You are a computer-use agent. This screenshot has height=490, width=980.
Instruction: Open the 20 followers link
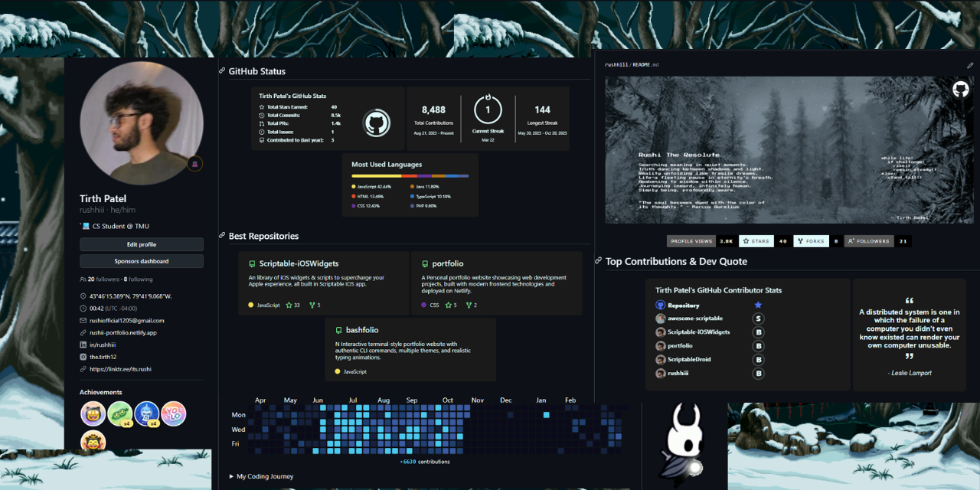coord(103,279)
